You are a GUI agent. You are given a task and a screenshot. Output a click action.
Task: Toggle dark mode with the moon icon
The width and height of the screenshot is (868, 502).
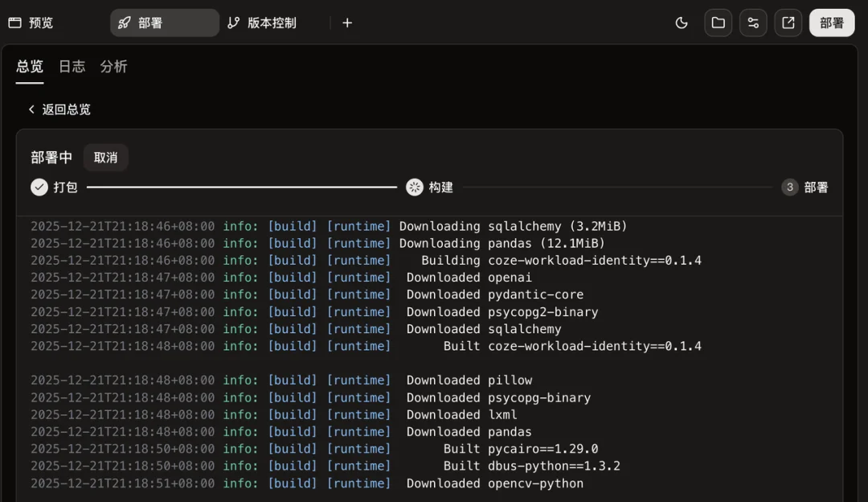(682, 23)
